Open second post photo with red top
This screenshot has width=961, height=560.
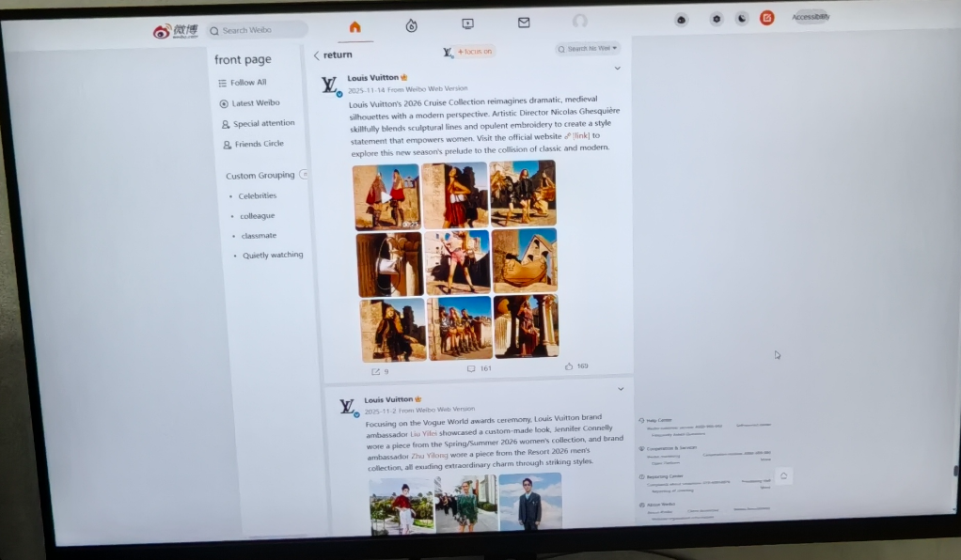click(x=402, y=506)
